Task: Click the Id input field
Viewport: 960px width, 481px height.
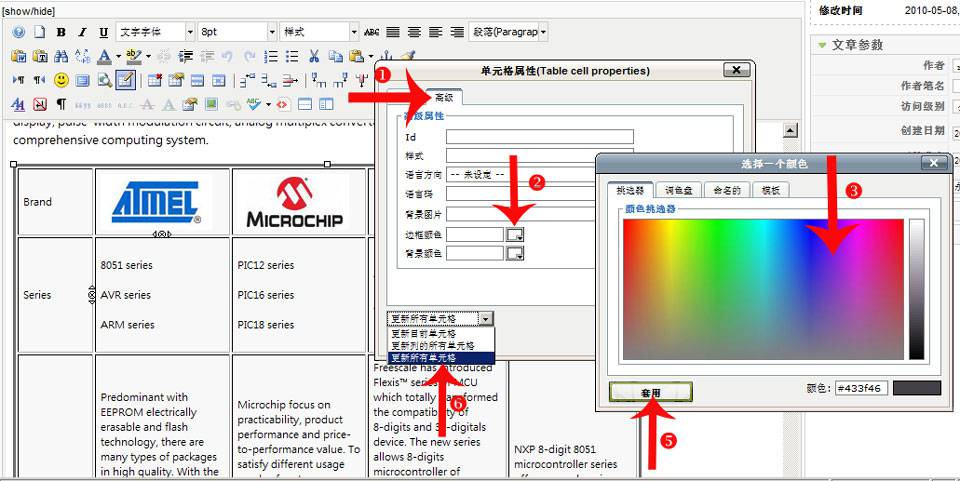Action: point(539,136)
